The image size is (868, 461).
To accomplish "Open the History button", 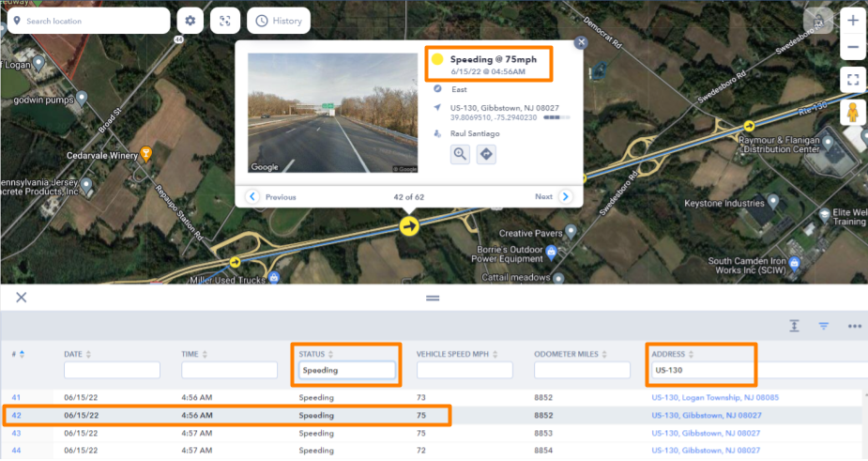I will pyautogui.click(x=279, y=21).
